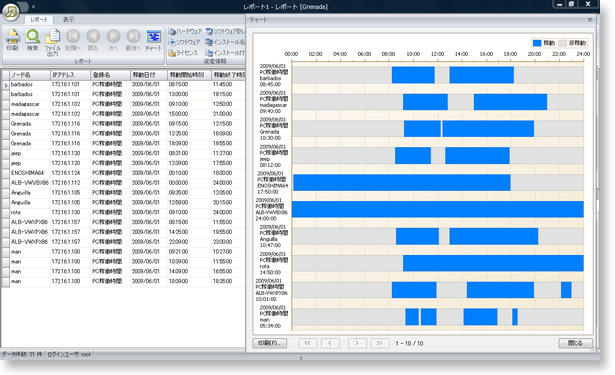Click the next page '>' chart pager button
Viewport: 615px width, 375px height.
(357, 343)
